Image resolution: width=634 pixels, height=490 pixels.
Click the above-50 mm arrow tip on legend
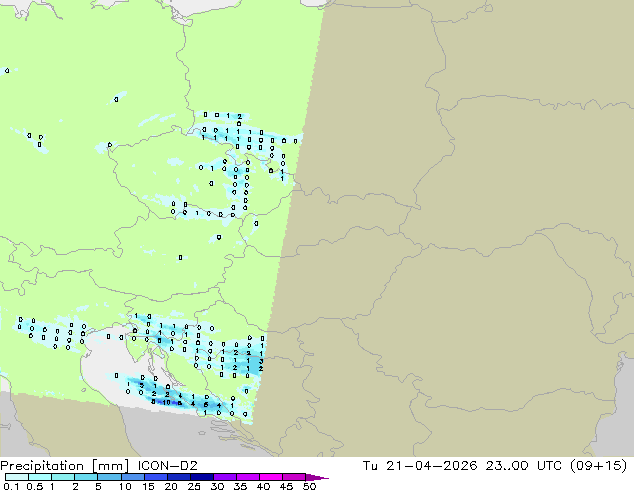pyautogui.click(x=317, y=477)
